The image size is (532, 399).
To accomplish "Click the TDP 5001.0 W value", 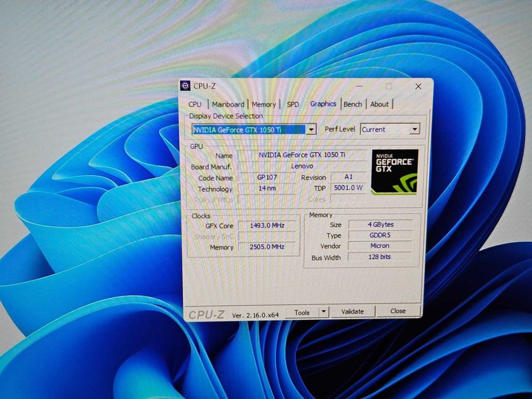I will (x=348, y=188).
